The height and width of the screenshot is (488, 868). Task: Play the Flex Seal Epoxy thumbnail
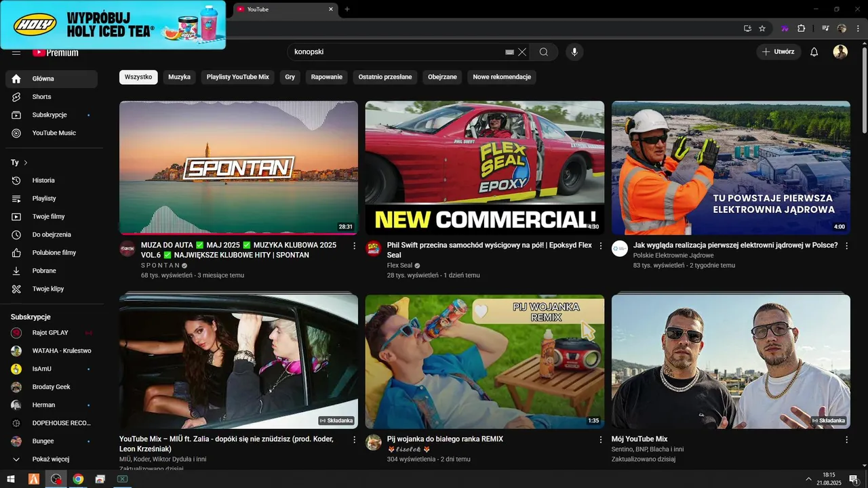(485, 167)
